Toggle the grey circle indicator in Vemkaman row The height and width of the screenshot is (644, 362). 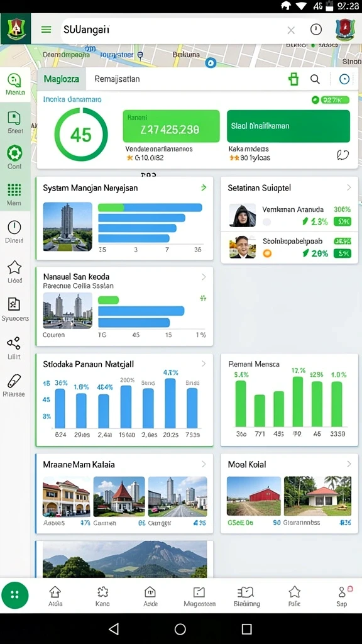click(266, 222)
